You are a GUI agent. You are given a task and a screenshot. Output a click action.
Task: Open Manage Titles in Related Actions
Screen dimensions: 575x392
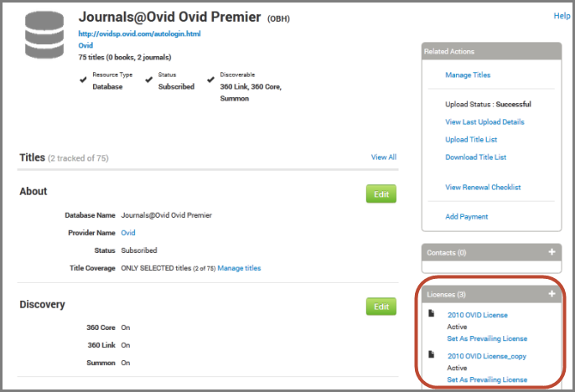coord(468,75)
